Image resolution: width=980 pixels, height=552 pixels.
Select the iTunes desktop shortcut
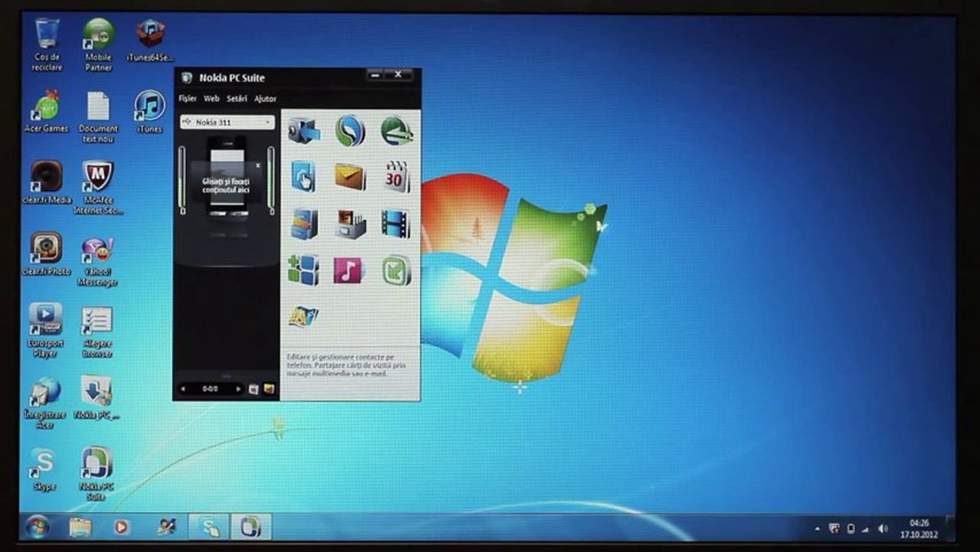point(149,112)
